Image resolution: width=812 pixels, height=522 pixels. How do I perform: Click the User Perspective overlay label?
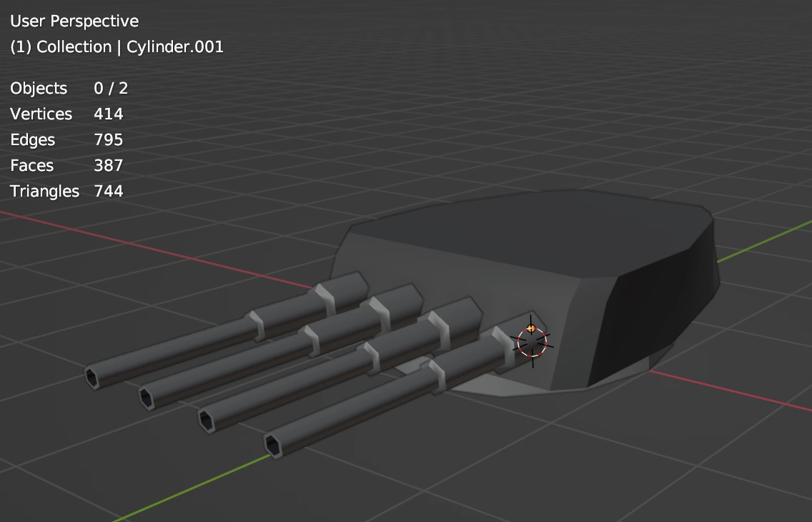[74, 21]
